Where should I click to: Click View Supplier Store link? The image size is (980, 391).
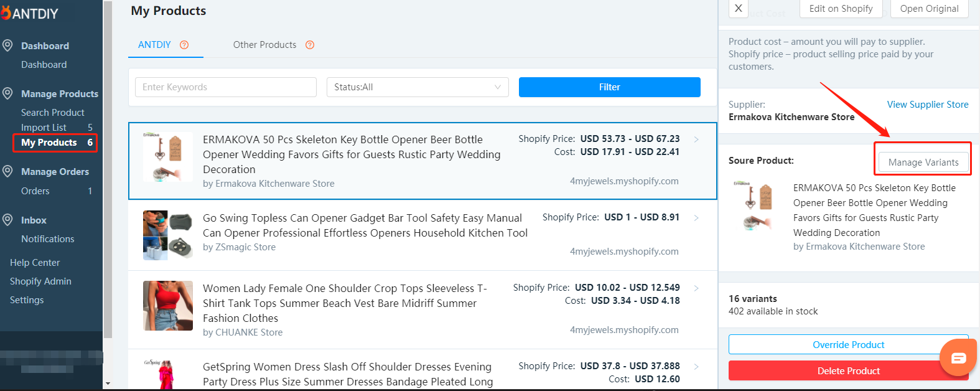928,105
